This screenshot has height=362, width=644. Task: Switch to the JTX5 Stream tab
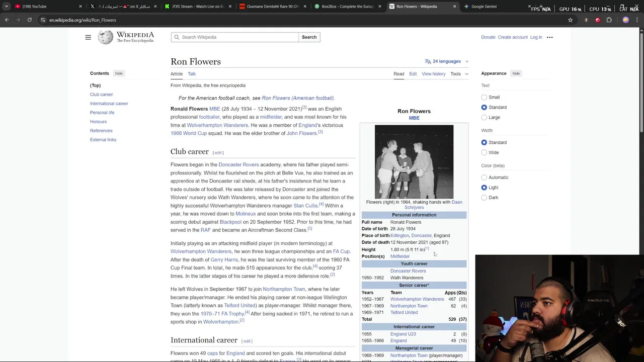(x=198, y=7)
